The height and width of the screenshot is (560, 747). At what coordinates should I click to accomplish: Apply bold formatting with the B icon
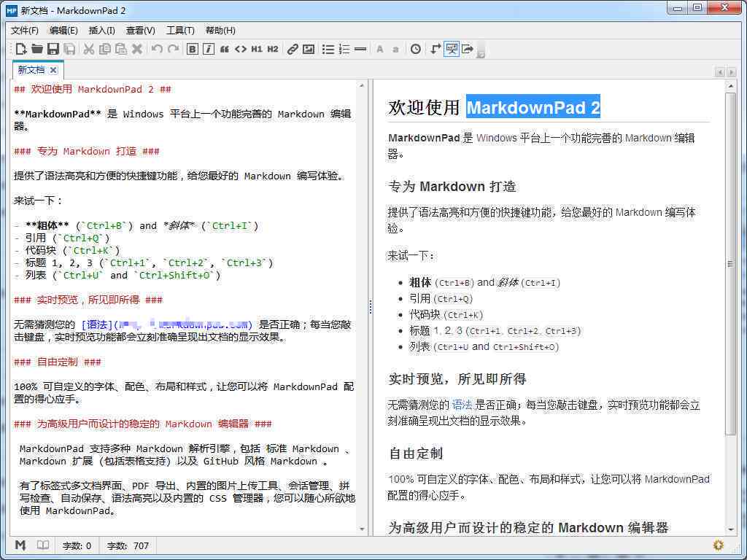point(192,49)
